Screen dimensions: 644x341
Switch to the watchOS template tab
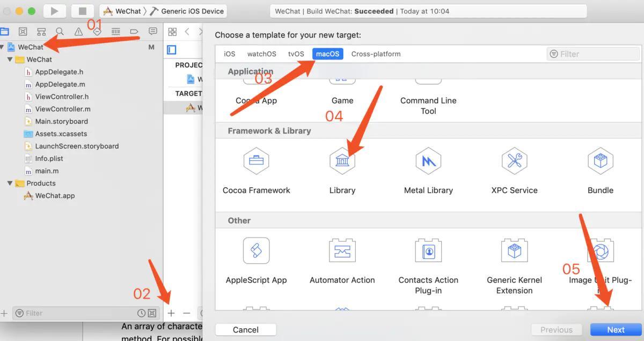(262, 54)
